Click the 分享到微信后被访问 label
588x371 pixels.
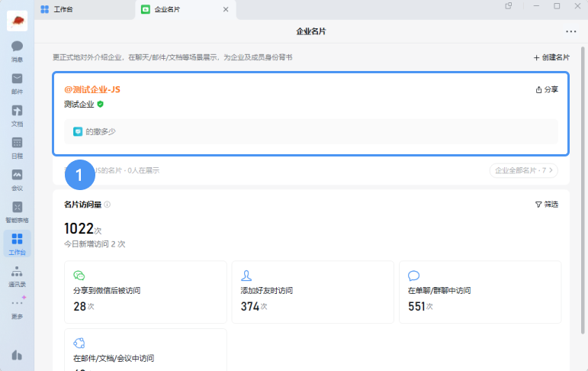point(107,291)
